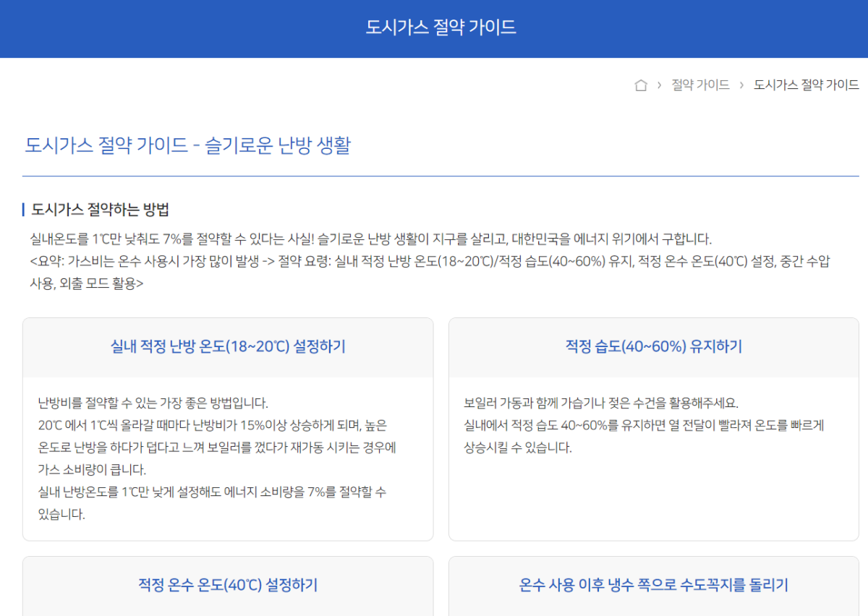Click the 온수 사용 이후 냉수 card heading

(653, 586)
